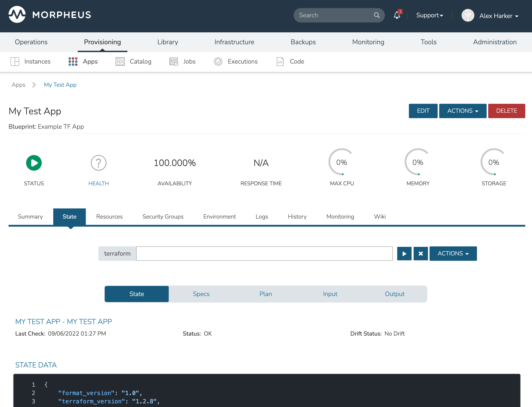The image size is (532, 407).
Task: Click the Executions gear icon
Action: 218,62
